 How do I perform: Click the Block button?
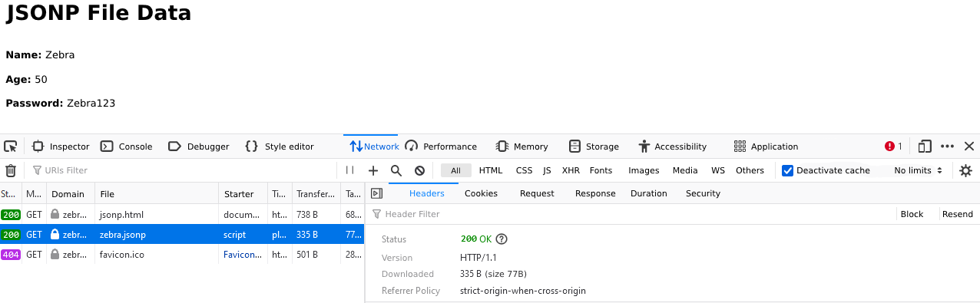(912, 214)
